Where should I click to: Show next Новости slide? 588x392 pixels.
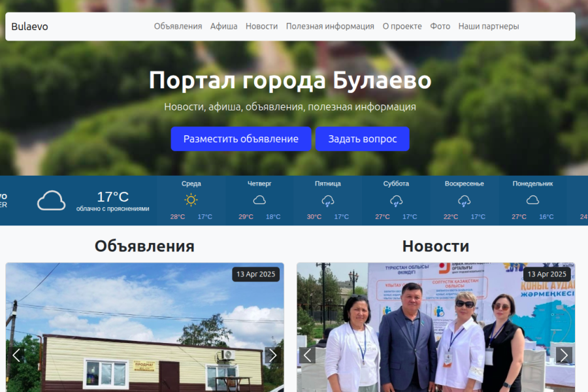[x=564, y=355]
